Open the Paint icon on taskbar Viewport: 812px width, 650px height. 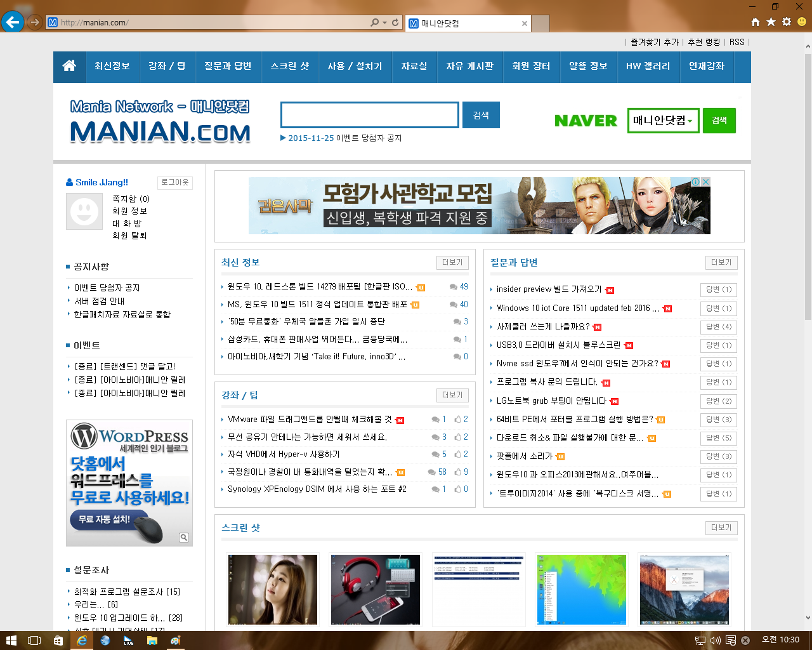pyautogui.click(x=176, y=640)
